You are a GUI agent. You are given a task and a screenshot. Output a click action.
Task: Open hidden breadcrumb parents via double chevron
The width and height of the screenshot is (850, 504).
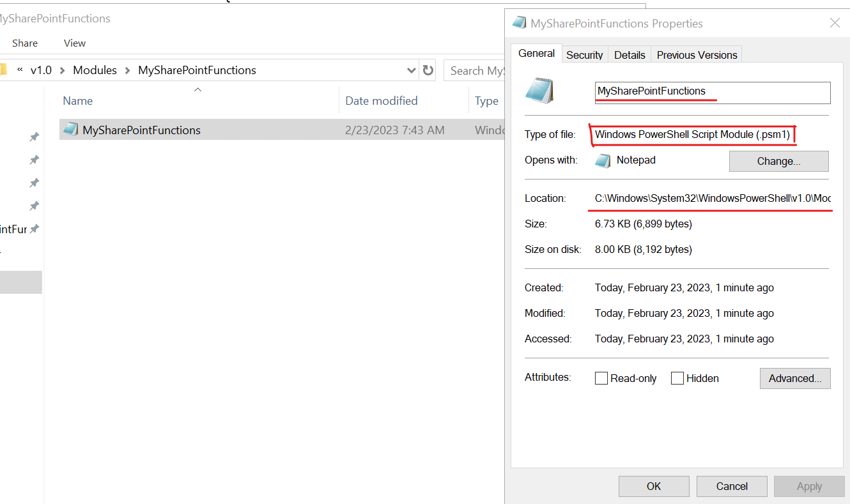(20, 70)
